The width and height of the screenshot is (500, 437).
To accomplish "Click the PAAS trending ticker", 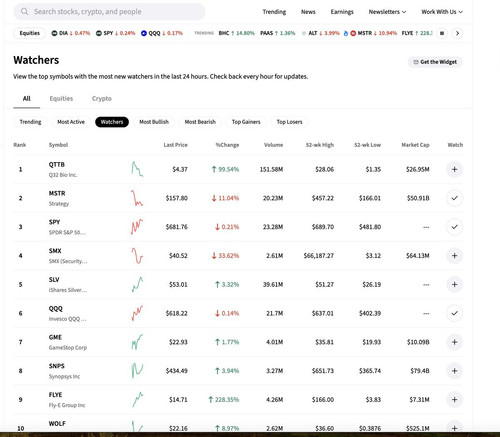I will pyautogui.click(x=278, y=33).
